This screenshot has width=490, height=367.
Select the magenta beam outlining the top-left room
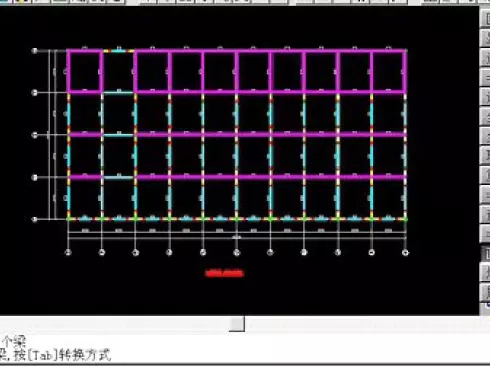coord(85,71)
